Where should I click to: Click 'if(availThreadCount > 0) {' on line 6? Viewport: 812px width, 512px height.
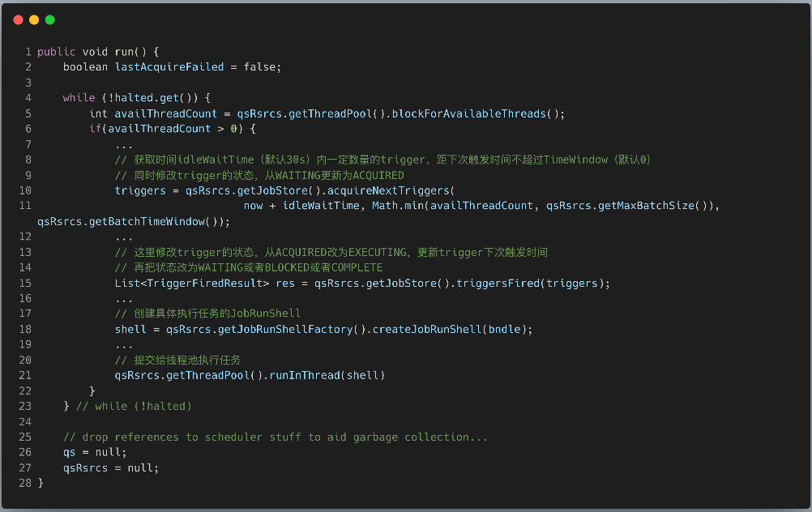173,128
